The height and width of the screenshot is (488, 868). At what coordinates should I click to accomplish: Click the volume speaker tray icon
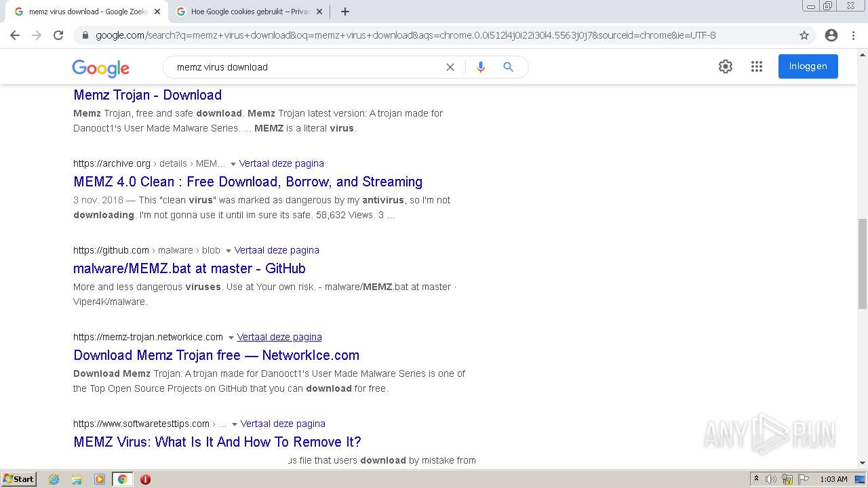771,479
